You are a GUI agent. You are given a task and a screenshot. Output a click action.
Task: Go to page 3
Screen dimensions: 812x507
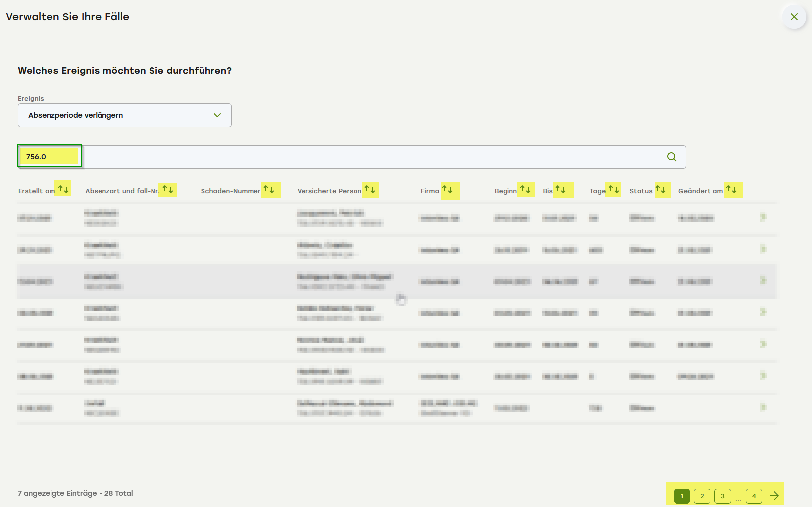(722, 496)
